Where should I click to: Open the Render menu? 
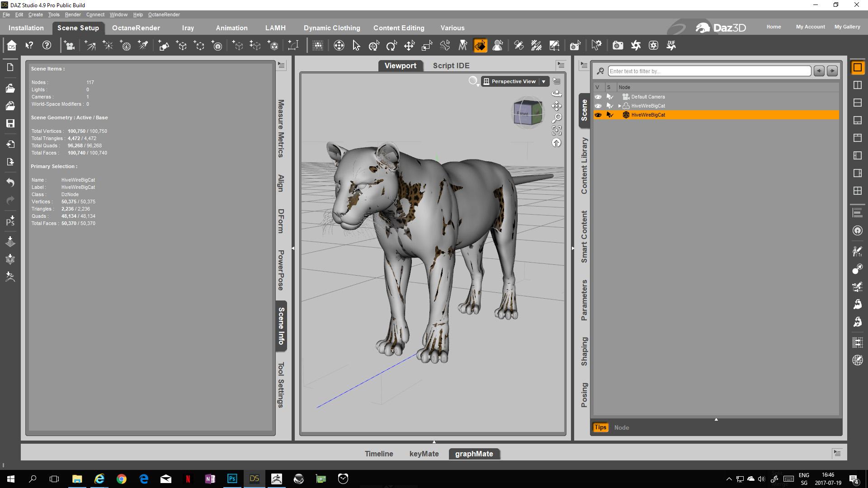coord(73,14)
